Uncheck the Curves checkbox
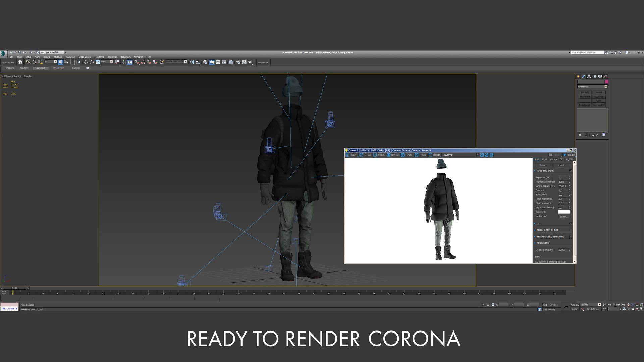This screenshot has width=644, height=362. point(537,216)
